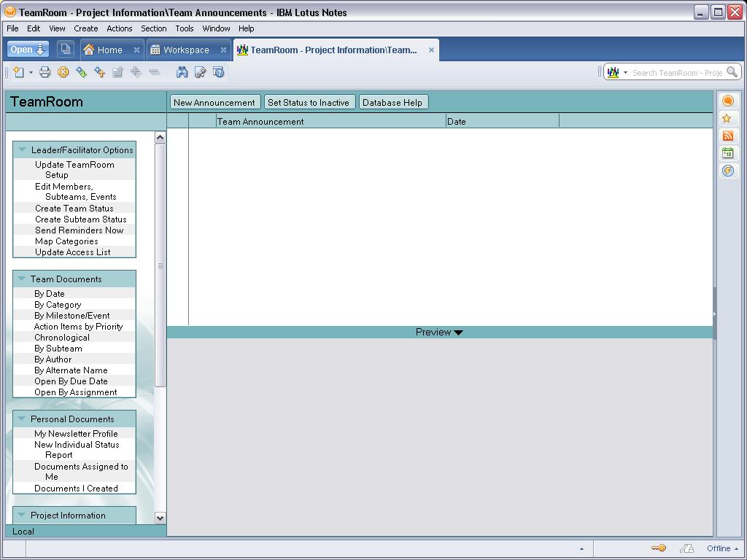Viewport: 747px width, 560px height.
Task: Click the new document toolbar icon
Action: [x=18, y=72]
